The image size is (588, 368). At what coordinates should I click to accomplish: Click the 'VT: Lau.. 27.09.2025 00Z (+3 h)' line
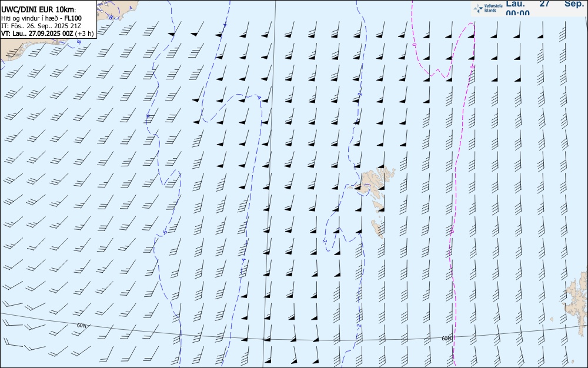[x=47, y=34]
